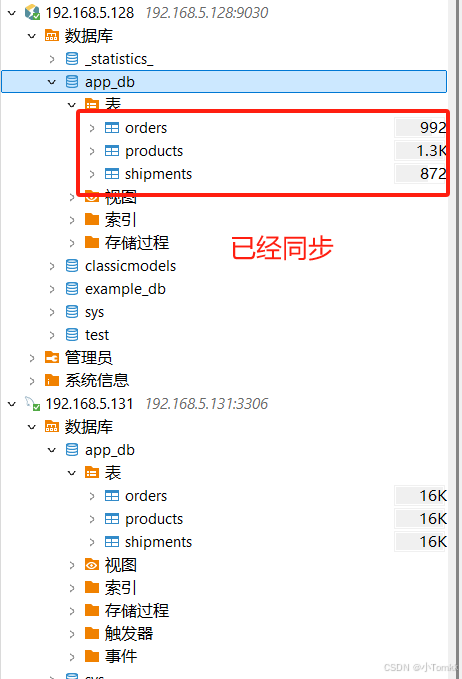Click the database folder icon under 192.168.5.128
This screenshot has width=462, height=679.
coord(52,36)
